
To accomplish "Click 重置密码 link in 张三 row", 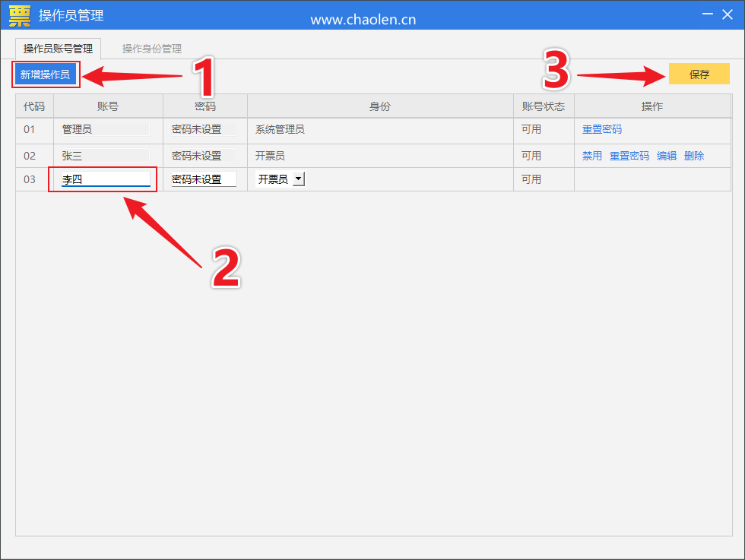I will [629, 156].
